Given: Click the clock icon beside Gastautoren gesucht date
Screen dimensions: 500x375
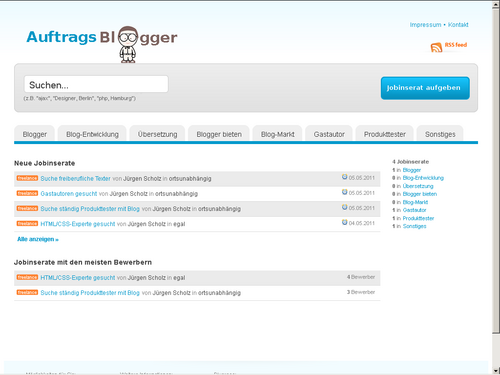Looking at the screenshot, I should pos(344,192).
